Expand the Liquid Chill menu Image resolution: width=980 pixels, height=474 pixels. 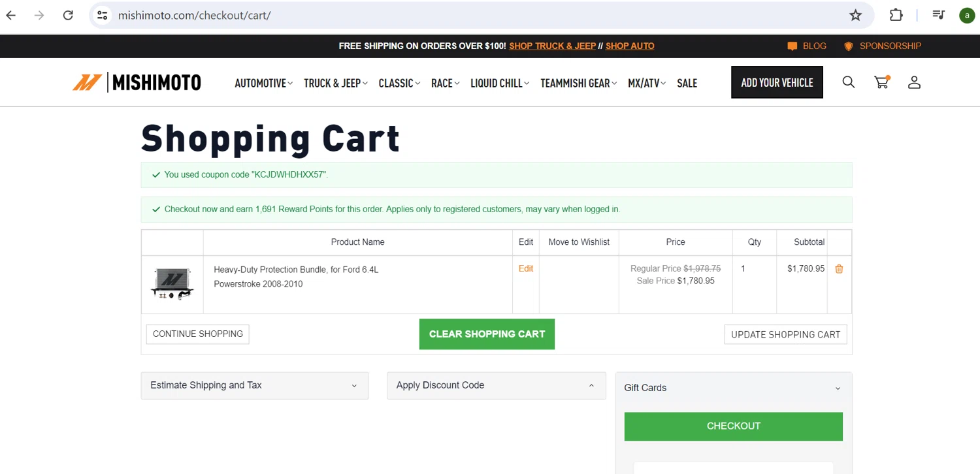click(500, 83)
